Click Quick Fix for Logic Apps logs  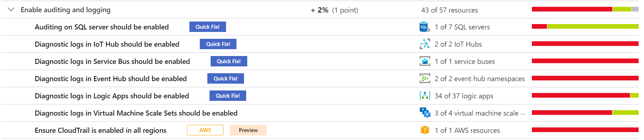tap(228, 96)
